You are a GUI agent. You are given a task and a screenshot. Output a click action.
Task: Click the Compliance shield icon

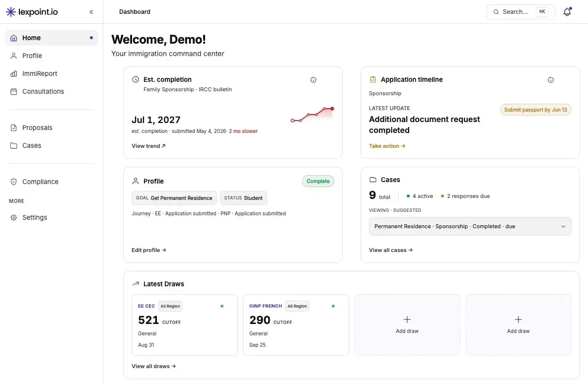click(x=13, y=182)
